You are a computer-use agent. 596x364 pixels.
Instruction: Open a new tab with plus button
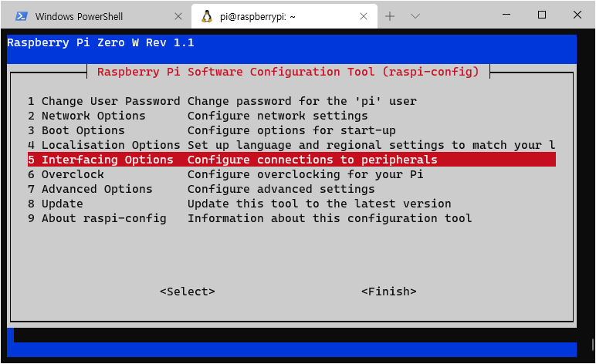point(390,16)
